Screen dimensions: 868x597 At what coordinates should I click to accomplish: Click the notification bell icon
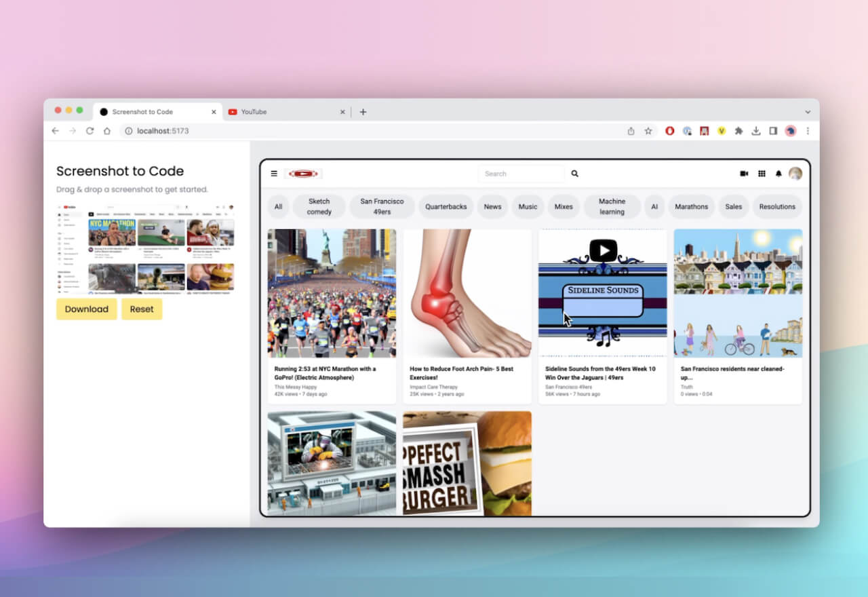coord(778,174)
